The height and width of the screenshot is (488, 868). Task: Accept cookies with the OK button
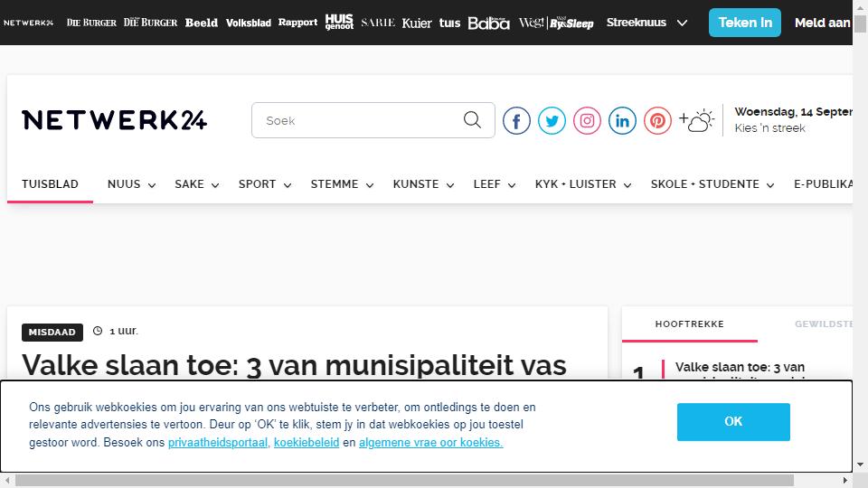pos(733,422)
